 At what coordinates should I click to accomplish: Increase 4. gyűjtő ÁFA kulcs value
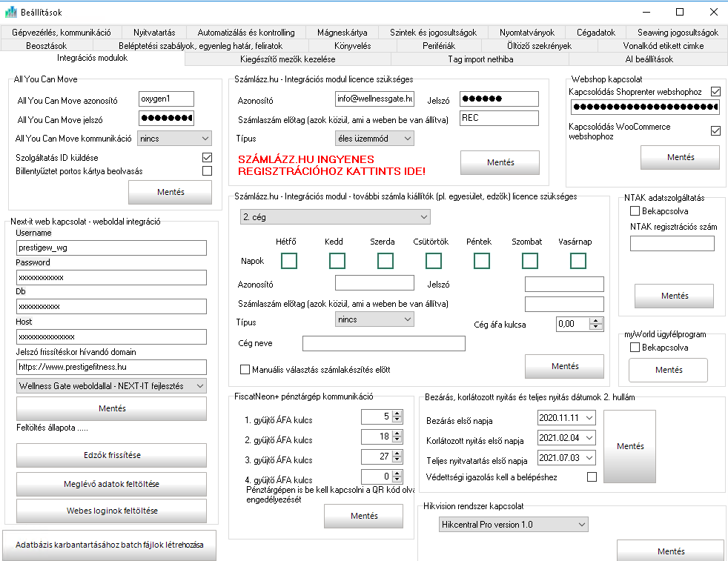[x=397, y=474]
